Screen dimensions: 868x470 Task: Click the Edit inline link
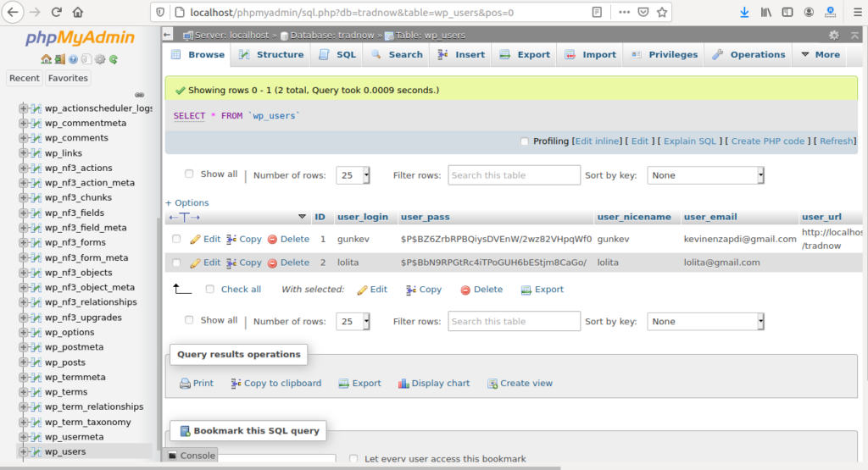pyautogui.click(x=598, y=141)
